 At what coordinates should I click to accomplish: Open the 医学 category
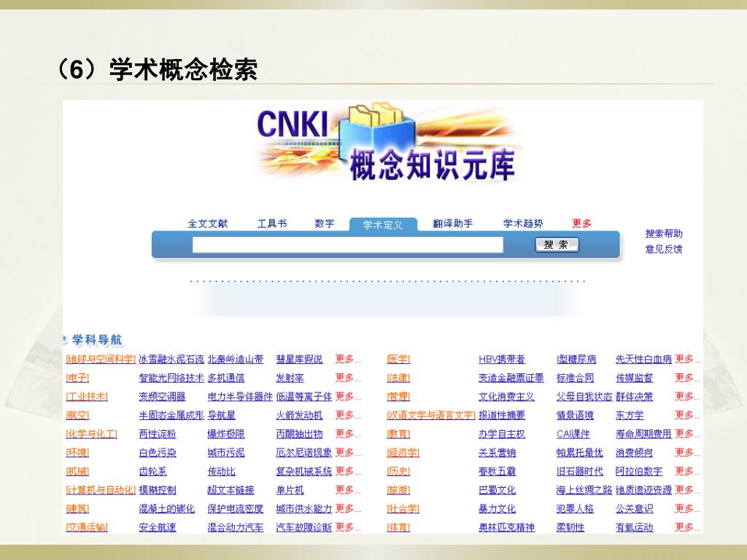click(x=398, y=359)
